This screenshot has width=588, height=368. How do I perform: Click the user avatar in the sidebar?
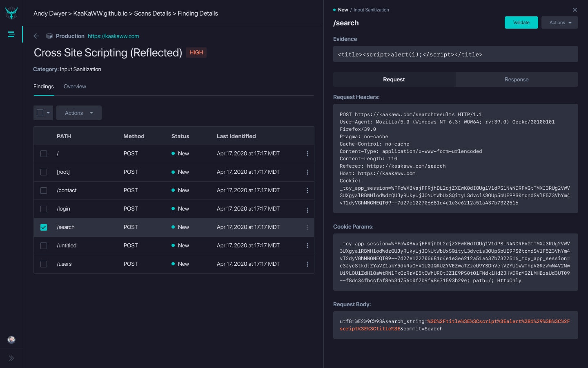click(x=11, y=339)
